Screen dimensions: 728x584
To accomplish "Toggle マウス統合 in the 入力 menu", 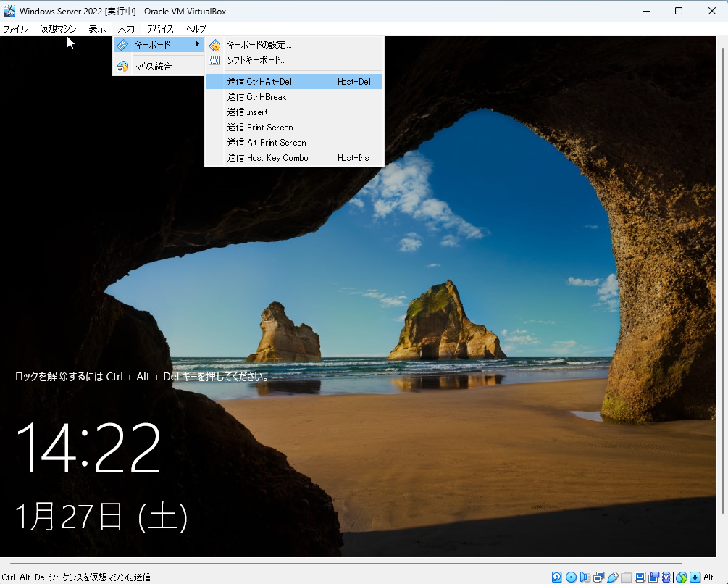I will tap(158, 67).
